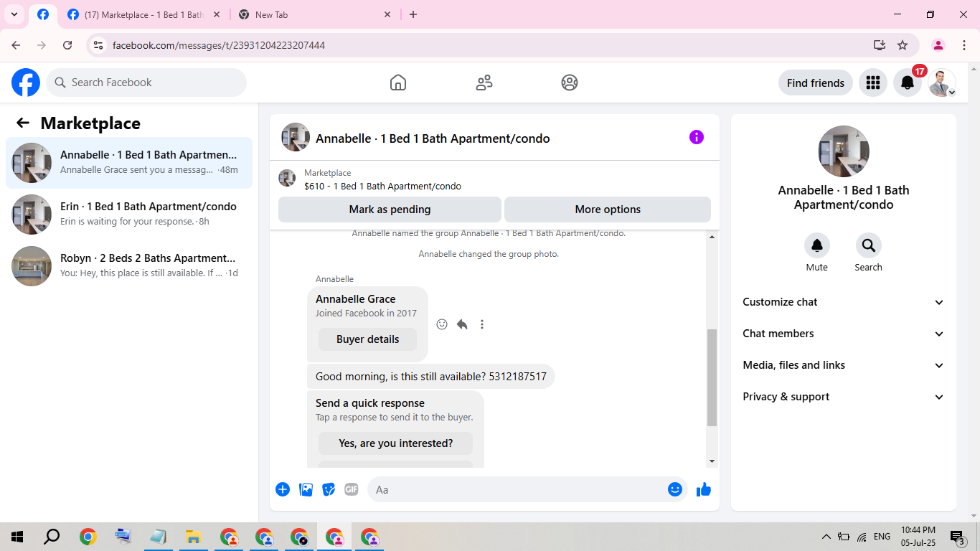Image resolution: width=980 pixels, height=551 pixels.
Task: Open Windows action center notifications
Action: coord(957,537)
